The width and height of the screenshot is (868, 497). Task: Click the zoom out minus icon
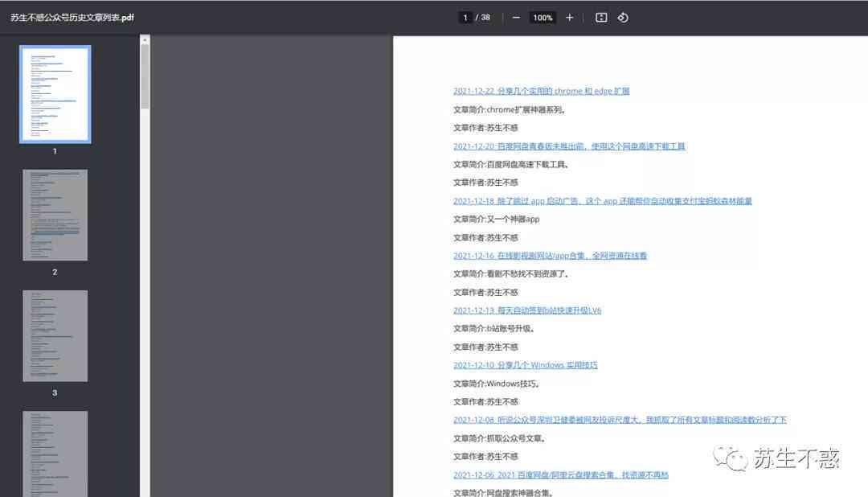[x=516, y=18]
